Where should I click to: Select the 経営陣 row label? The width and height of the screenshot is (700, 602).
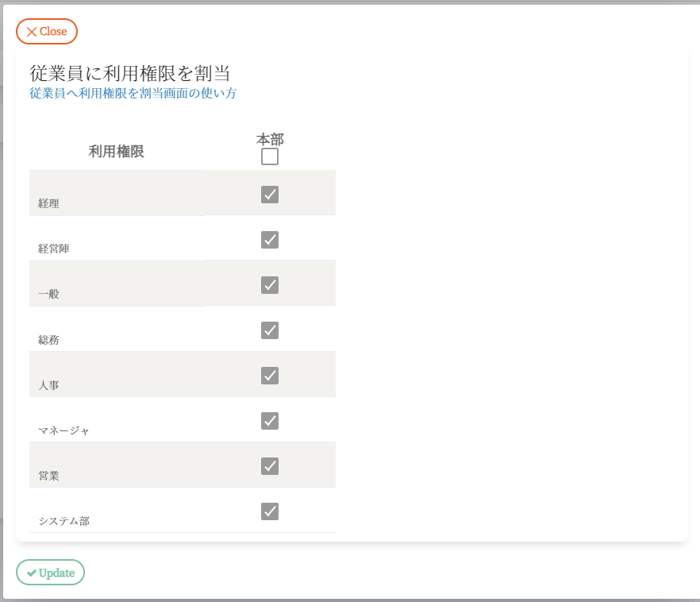coord(54,249)
